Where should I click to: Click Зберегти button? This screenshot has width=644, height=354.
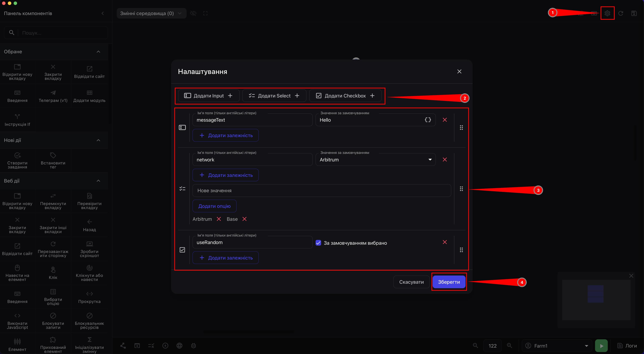pos(449,282)
